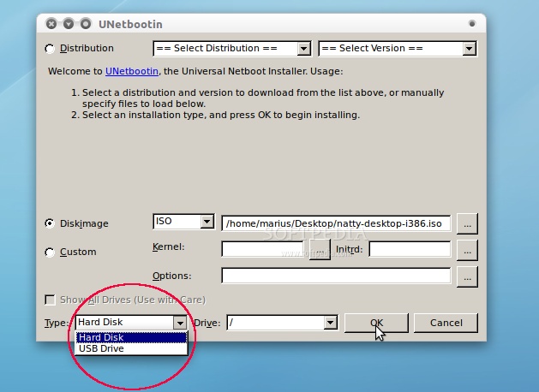Click the titlebar dot button at right

point(472,24)
